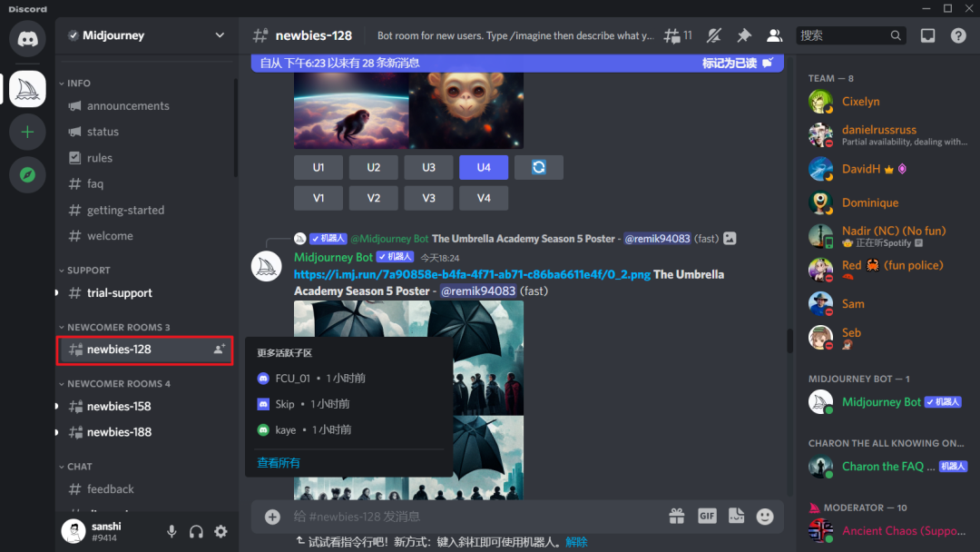Viewport: 980px width, 552px height.
Task: Open the inbox icon in header
Action: click(927, 35)
